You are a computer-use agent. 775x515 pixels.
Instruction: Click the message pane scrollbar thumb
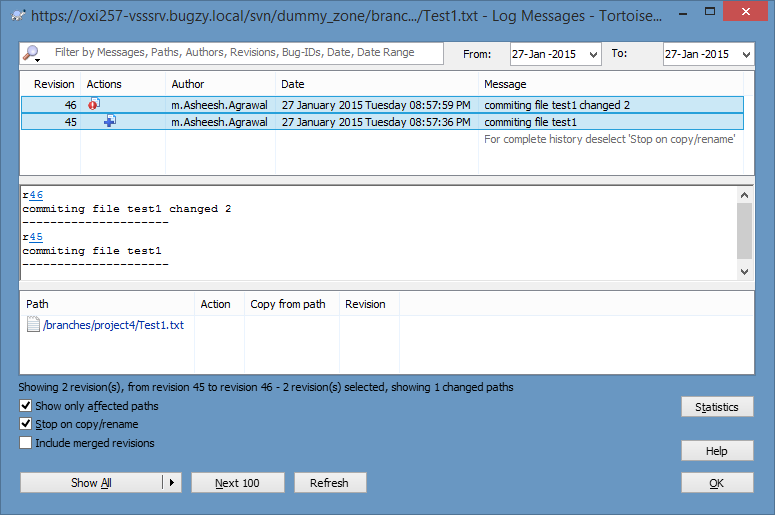[744, 231]
